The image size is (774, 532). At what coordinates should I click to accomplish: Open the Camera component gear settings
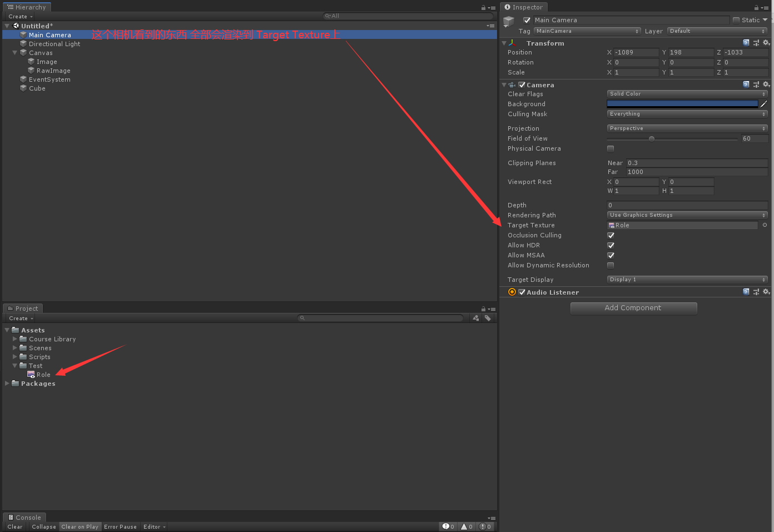pyautogui.click(x=766, y=84)
